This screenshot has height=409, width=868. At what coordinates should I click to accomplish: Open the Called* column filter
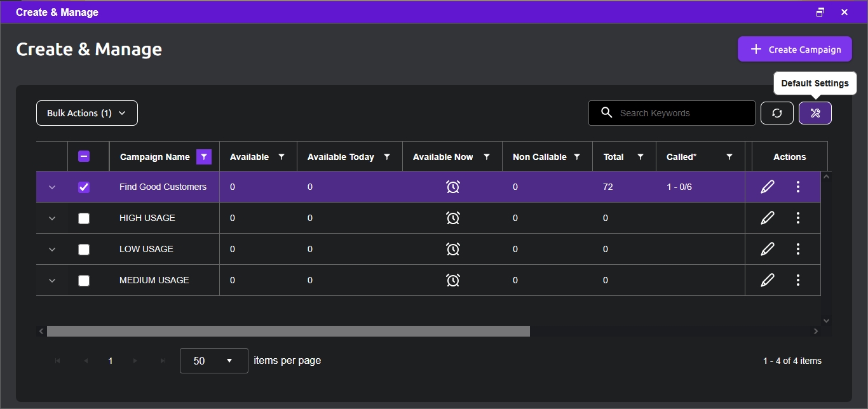pyautogui.click(x=729, y=157)
